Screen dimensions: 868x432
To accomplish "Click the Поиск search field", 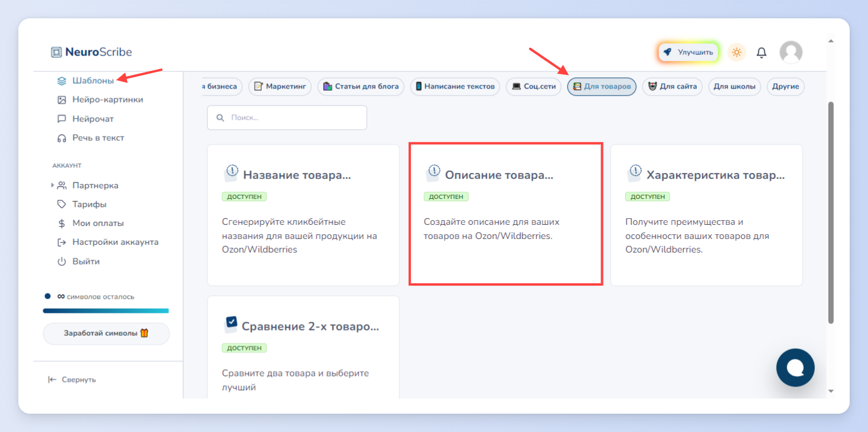I will [x=287, y=117].
